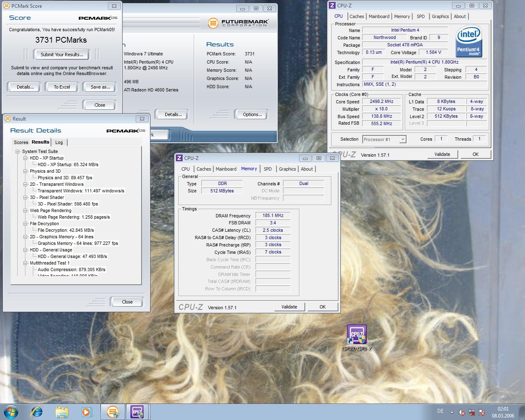525x420 pixels.
Task: Open About tab in top-right CPU-Z
Action: click(460, 16)
